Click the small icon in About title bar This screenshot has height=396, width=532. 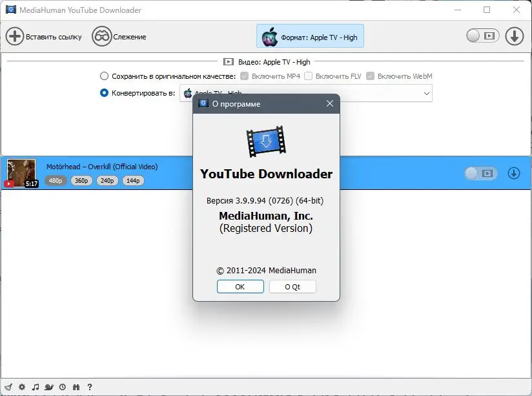203,103
